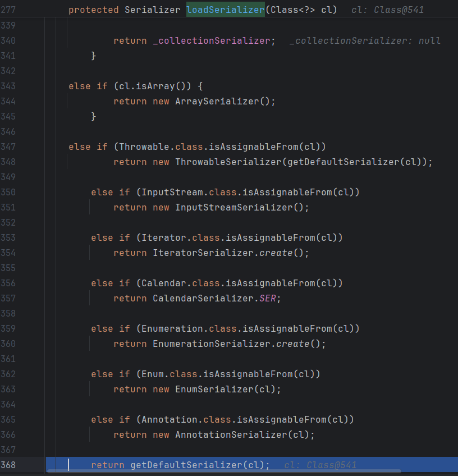The image size is (458, 476).
Task: Click the inline hint '_collectionSerializer: null'
Action: click(x=365, y=40)
